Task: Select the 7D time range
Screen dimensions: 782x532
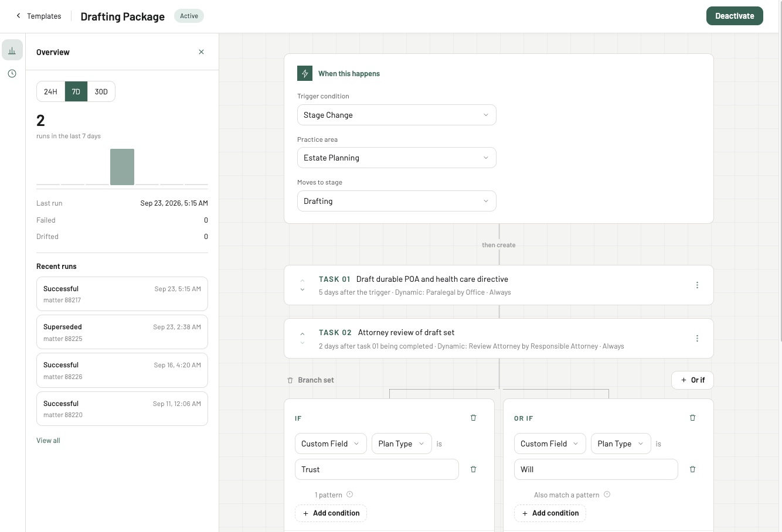Action: click(76, 91)
